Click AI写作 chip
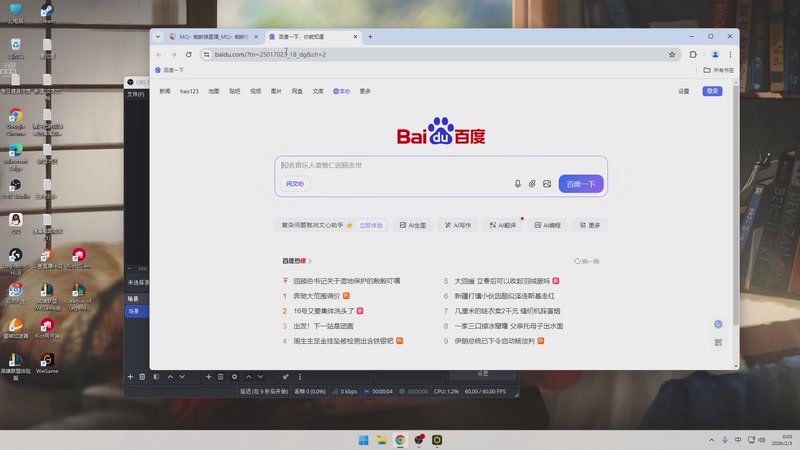Viewport: 800px width, 450px height. click(458, 225)
